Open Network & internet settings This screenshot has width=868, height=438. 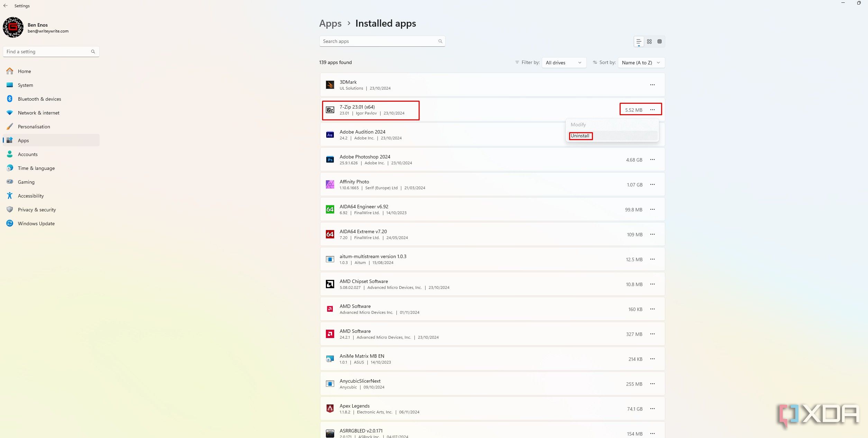tap(51, 113)
